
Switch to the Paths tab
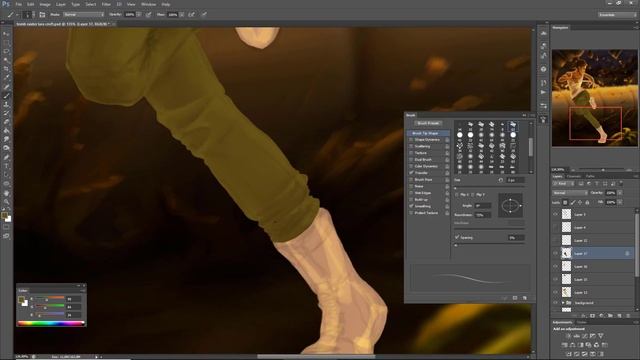(x=590, y=176)
